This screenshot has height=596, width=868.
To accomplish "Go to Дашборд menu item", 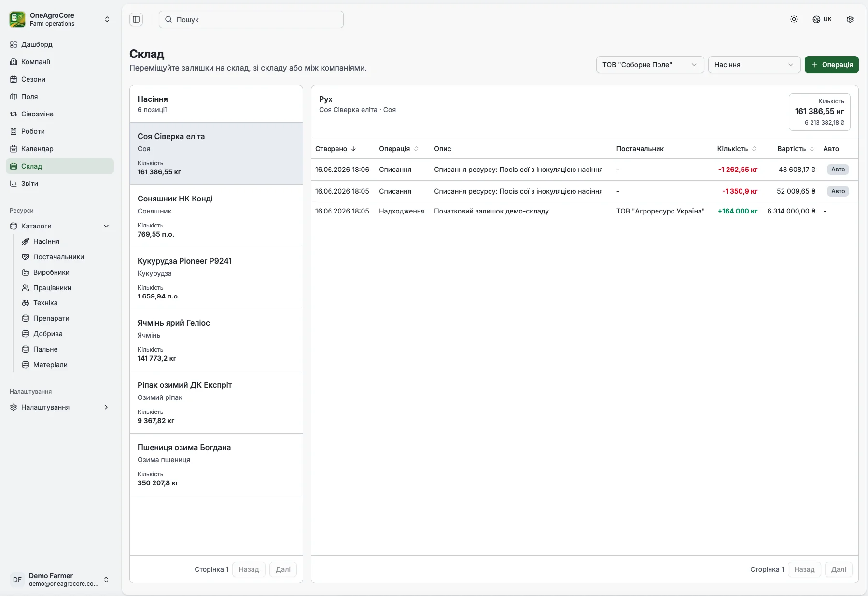I will [60, 44].
